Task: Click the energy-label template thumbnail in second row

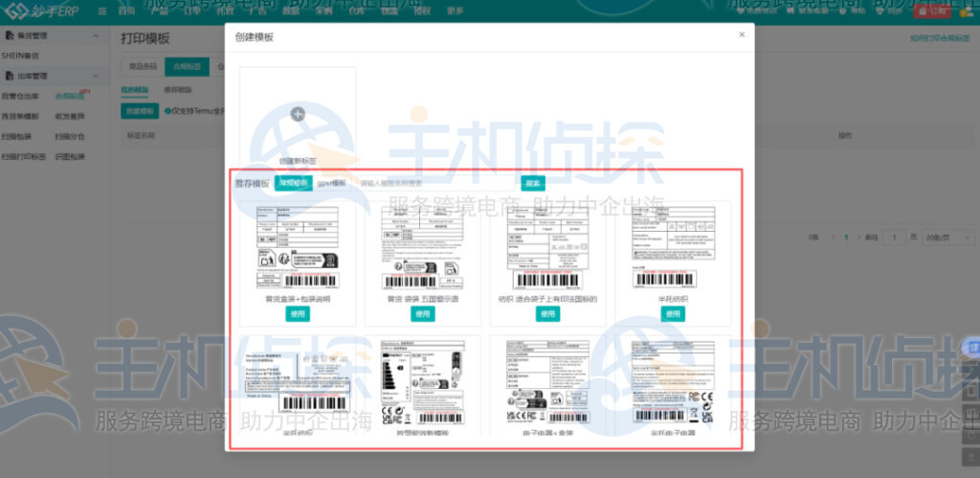Action: coord(422,382)
